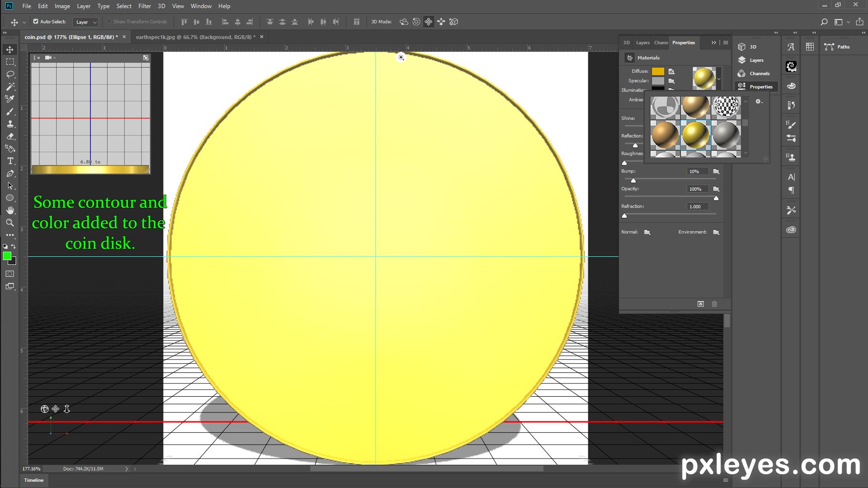868x488 pixels.
Task: Click the Specular color swatch
Action: 658,81
